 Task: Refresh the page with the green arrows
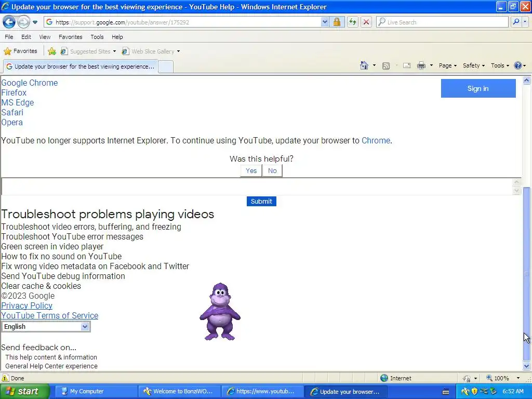pyautogui.click(x=353, y=22)
